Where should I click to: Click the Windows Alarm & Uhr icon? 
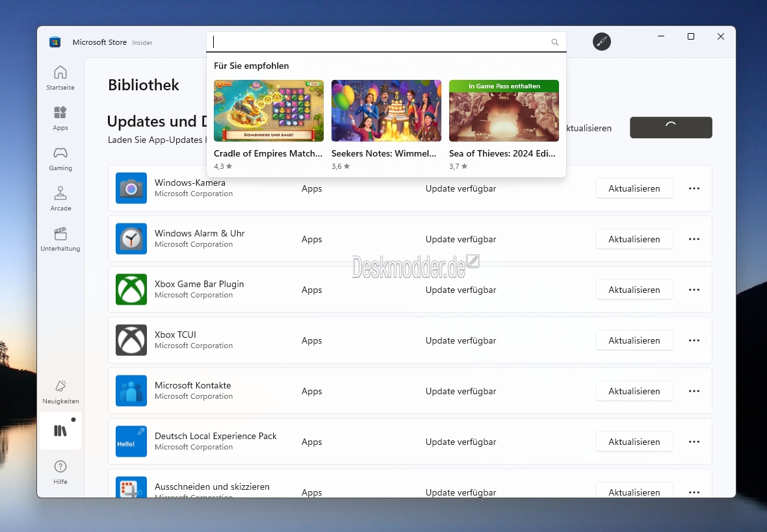pos(131,238)
